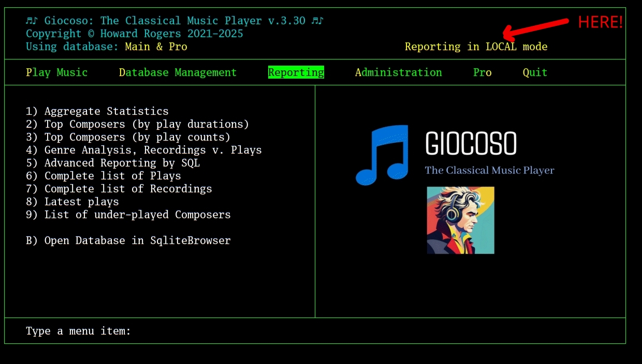The image size is (642, 364).
Task: Open Database in SqliteBrowser
Action: [x=128, y=240]
